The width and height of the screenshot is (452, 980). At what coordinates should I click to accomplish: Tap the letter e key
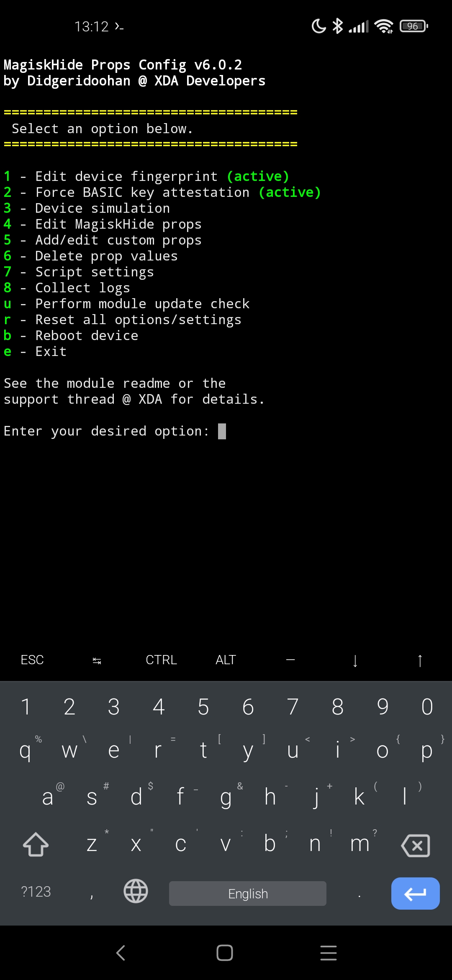(114, 750)
